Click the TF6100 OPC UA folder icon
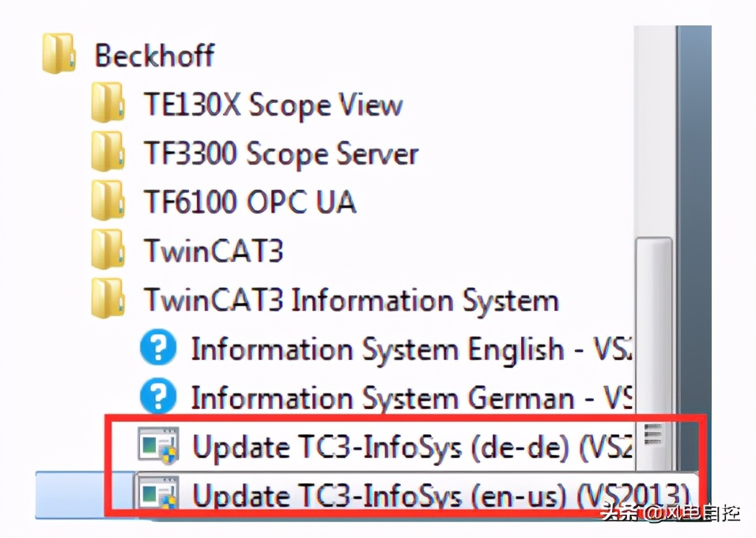 108,202
